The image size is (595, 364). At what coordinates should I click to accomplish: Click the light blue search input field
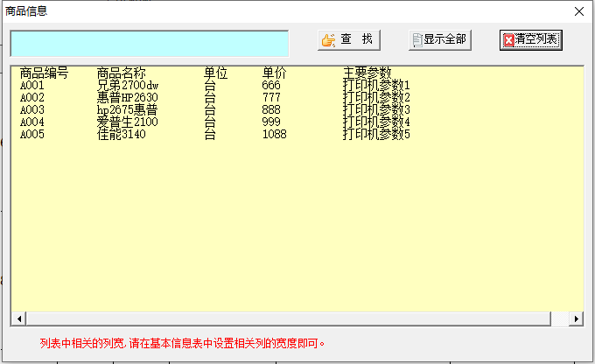click(150, 44)
